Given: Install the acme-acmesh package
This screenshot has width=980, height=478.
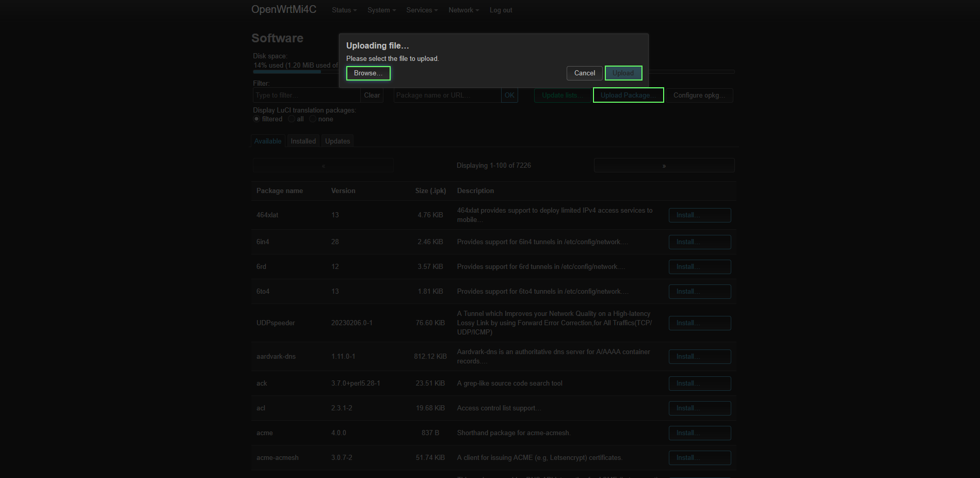Looking at the screenshot, I should pyautogui.click(x=700, y=458).
